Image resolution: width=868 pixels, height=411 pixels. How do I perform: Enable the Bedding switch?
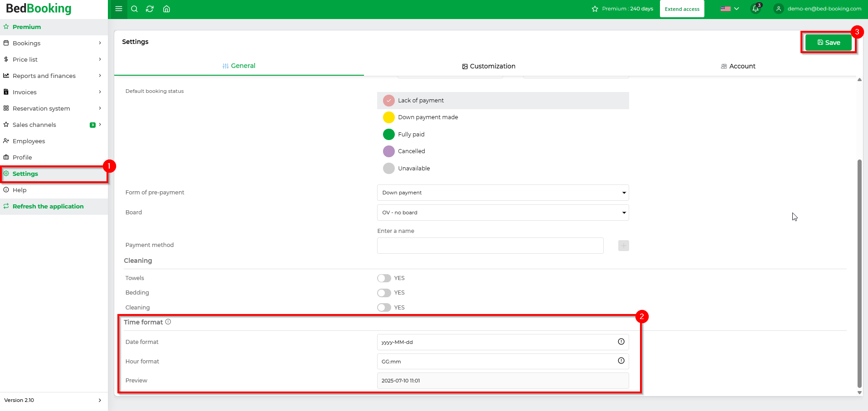click(x=384, y=293)
